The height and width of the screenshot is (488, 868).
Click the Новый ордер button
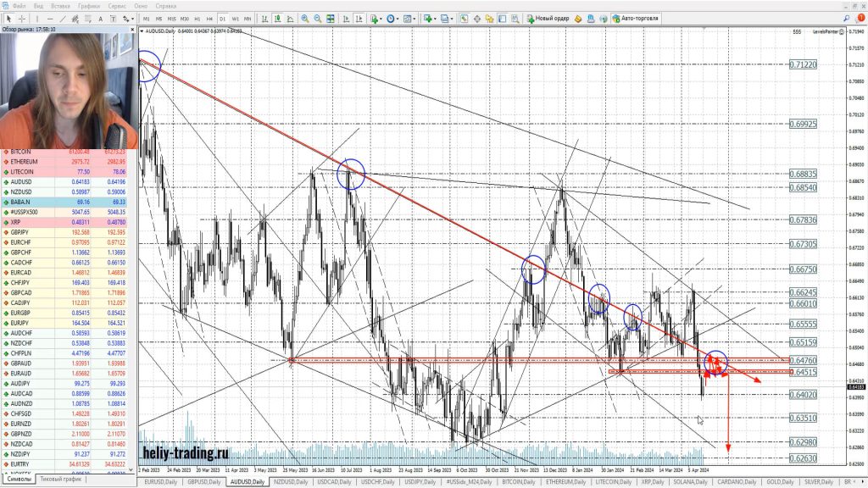tap(548, 18)
